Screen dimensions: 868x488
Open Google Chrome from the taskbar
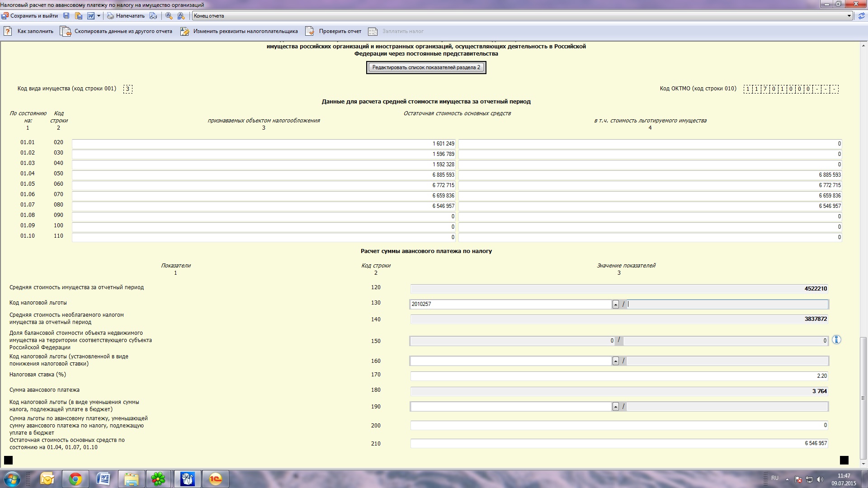[75, 479]
